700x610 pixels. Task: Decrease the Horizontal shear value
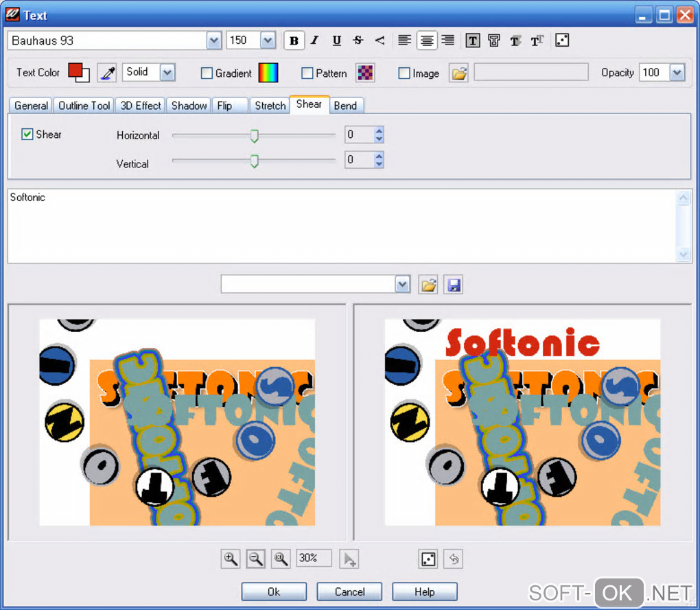[379, 139]
